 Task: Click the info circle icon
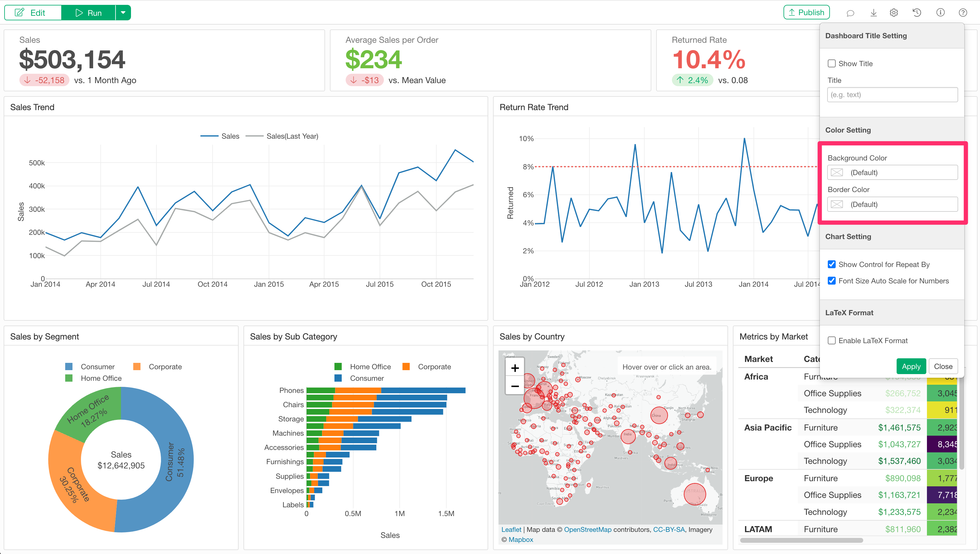[940, 13]
